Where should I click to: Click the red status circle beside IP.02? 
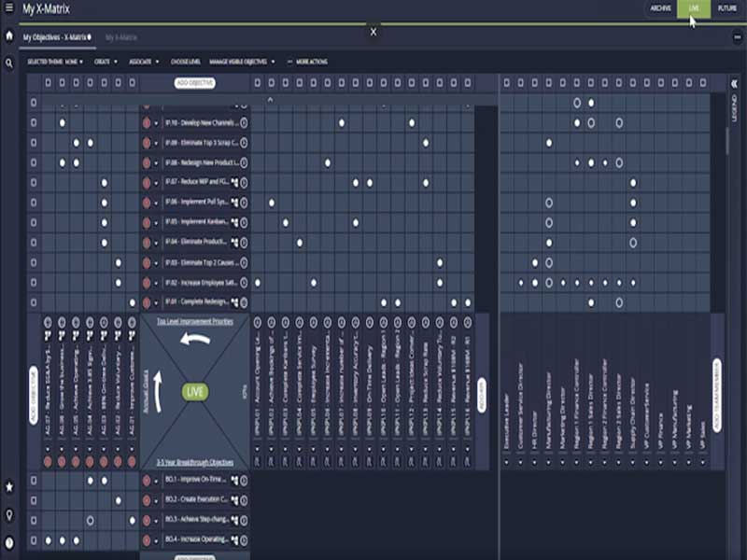(x=146, y=280)
